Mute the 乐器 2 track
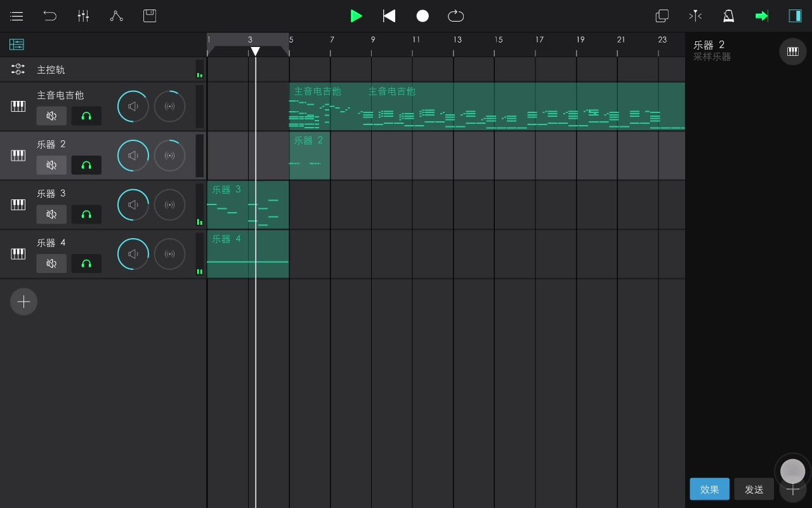Image resolution: width=812 pixels, height=508 pixels. click(x=51, y=165)
